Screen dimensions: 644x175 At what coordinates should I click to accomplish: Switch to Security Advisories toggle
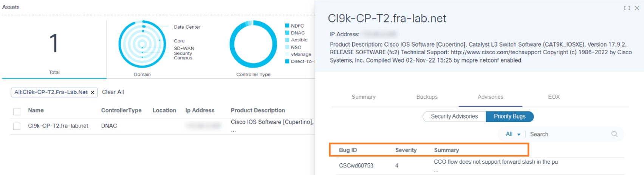[x=454, y=117]
